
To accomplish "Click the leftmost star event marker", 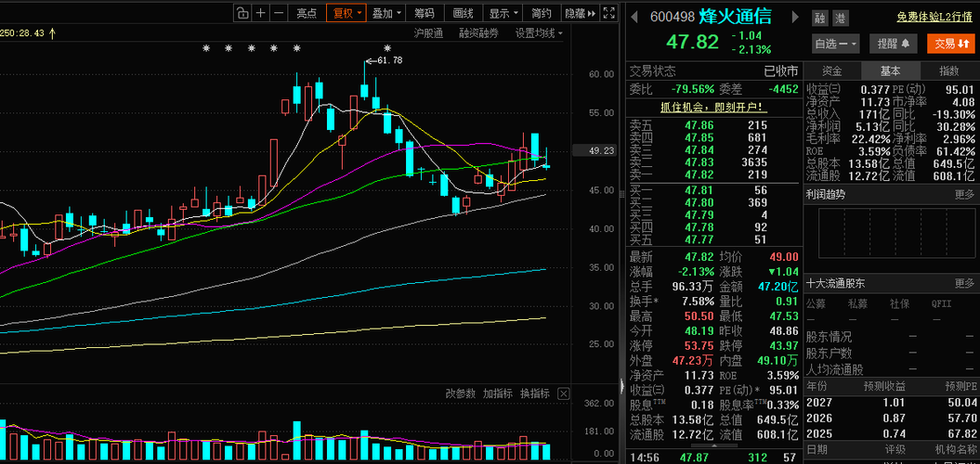I will click(206, 48).
